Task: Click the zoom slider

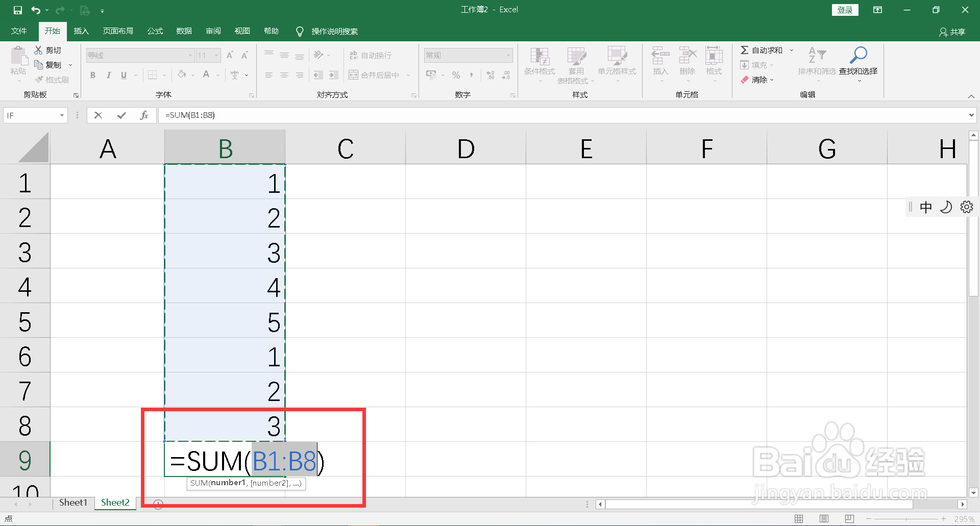Action: click(906, 519)
